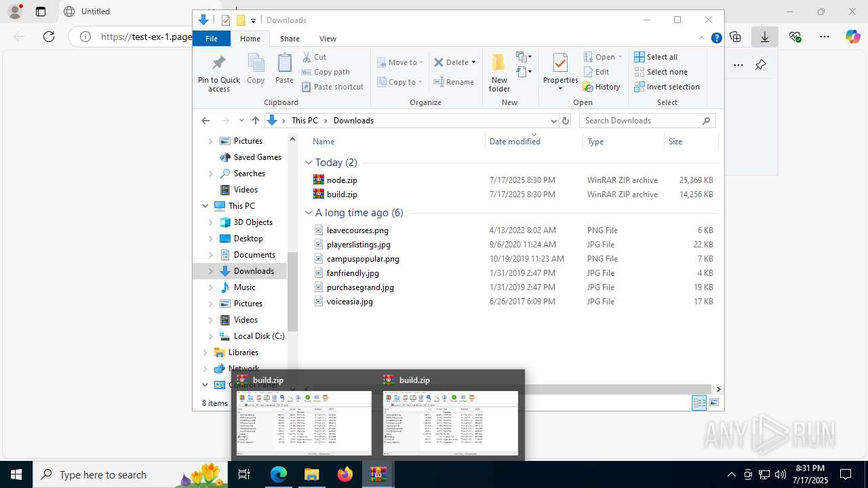Collapse A long time ago group
The image size is (868, 488).
[x=309, y=213]
